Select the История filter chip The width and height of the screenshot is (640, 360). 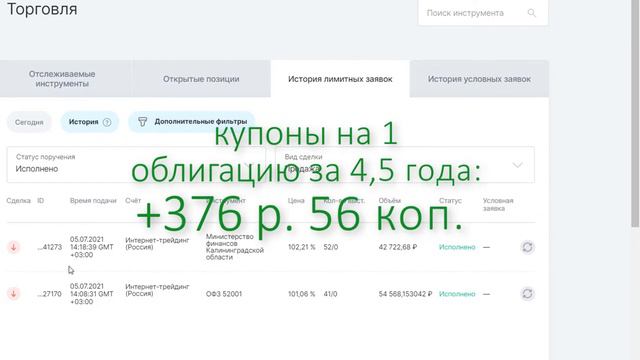click(x=90, y=122)
